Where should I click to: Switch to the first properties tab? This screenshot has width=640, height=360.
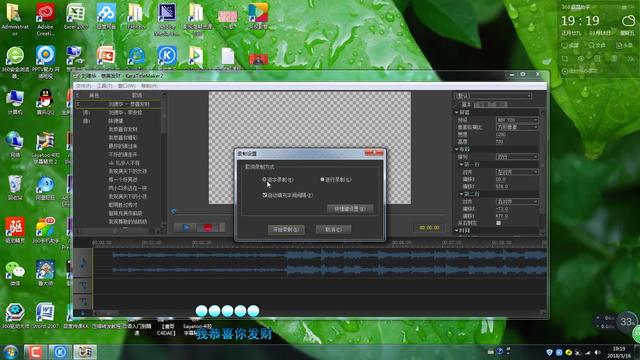pos(466,104)
